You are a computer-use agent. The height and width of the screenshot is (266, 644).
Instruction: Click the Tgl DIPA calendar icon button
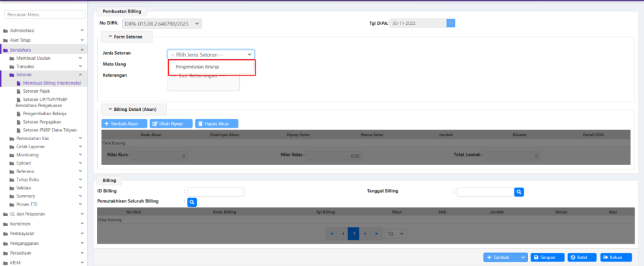[x=451, y=23]
